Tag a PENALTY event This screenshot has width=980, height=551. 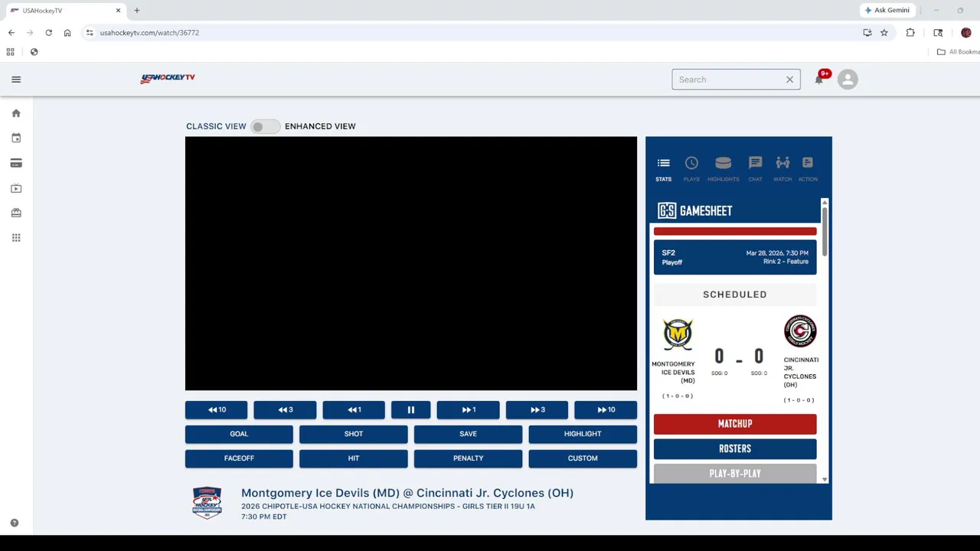coord(468,458)
